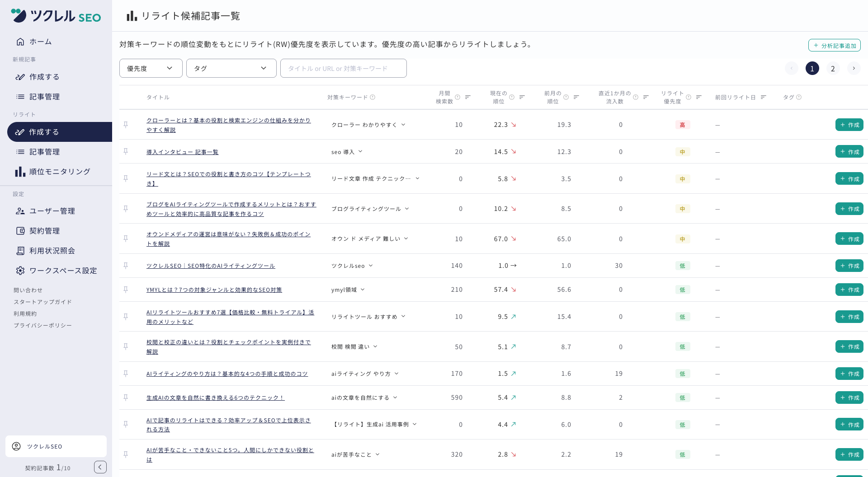Pin the クローラーとは article row

click(x=126, y=125)
